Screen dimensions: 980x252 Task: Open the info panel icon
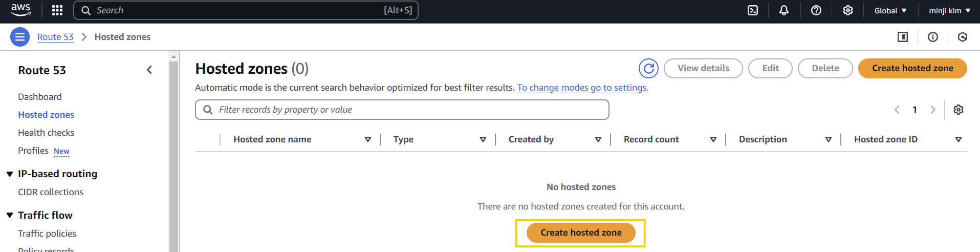tap(933, 37)
